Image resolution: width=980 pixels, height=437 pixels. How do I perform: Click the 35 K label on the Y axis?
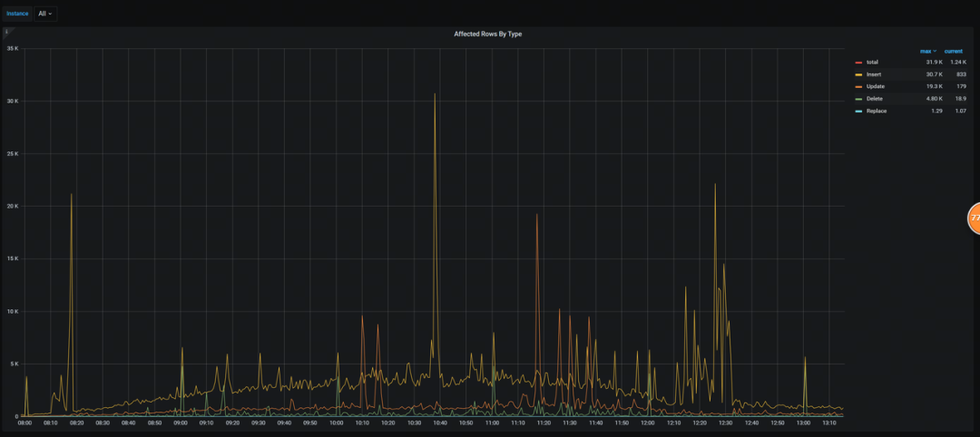[x=13, y=48]
